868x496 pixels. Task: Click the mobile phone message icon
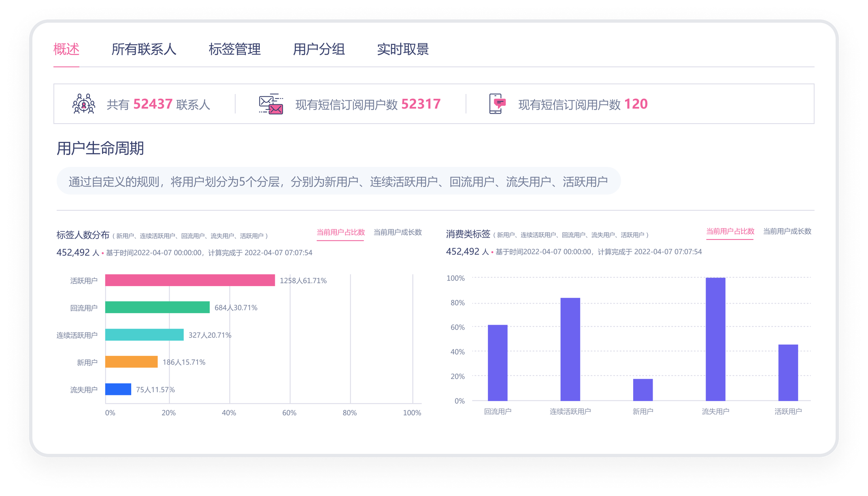(498, 104)
